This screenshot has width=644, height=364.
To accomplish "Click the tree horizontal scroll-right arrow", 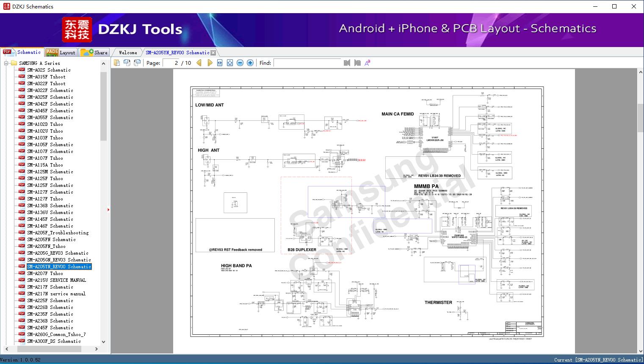I will [x=97, y=349].
